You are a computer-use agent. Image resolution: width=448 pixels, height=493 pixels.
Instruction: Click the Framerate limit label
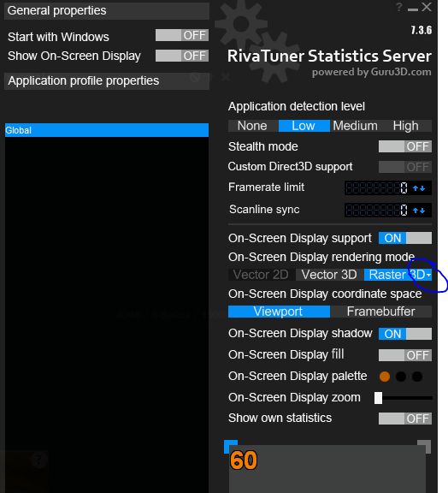[266, 187]
